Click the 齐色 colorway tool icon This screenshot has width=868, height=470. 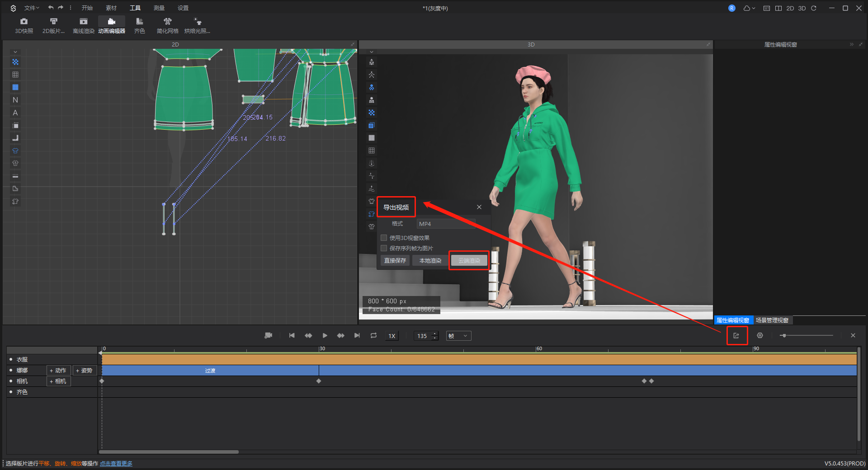139,22
